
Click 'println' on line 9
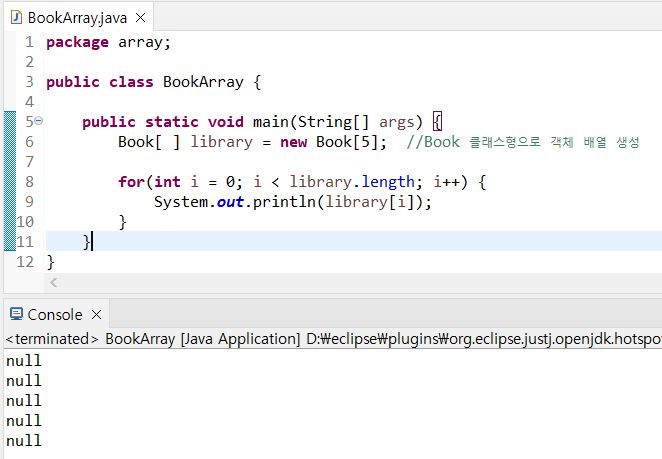coord(284,202)
